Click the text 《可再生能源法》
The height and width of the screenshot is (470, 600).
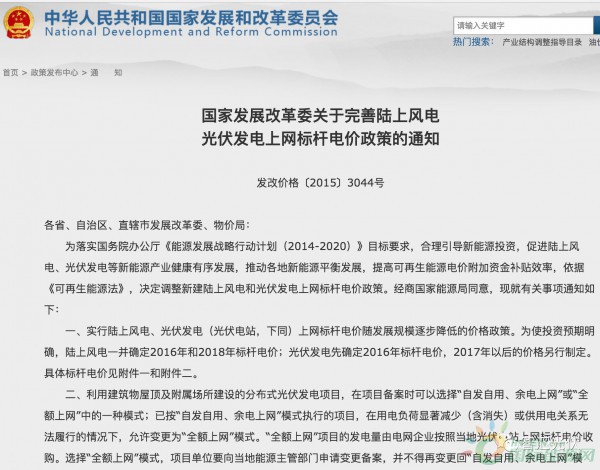[x=86, y=289]
